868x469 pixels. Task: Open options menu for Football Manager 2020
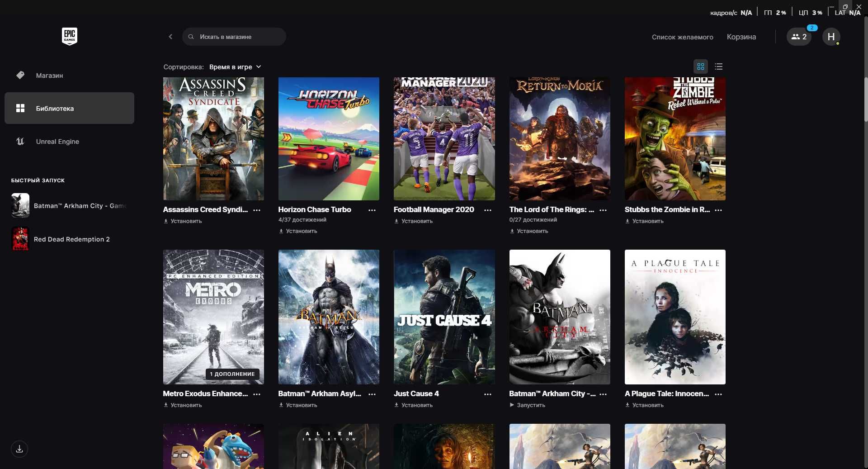(488, 210)
